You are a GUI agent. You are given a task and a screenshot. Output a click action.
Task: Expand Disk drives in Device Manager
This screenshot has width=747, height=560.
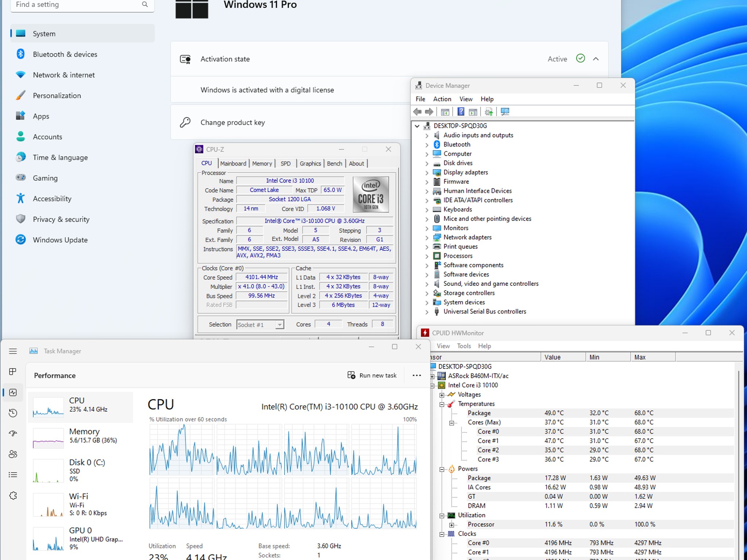[427, 163]
